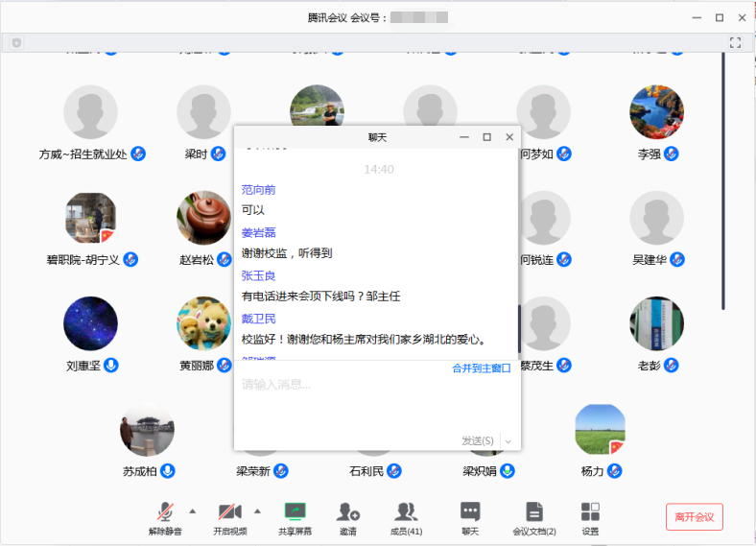Click 赵岩松's teapot avatar
Image resolution: width=756 pixels, height=546 pixels.
coord(204,218)
